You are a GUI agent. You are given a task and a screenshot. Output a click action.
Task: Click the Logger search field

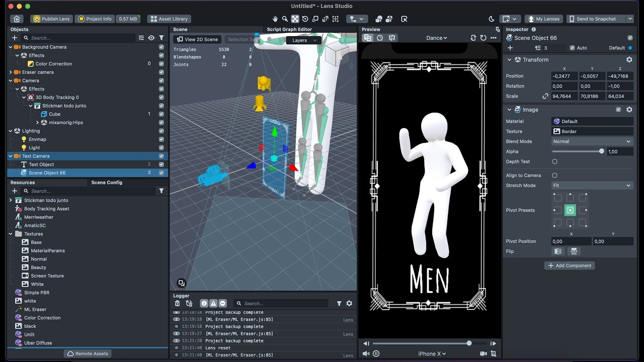click(x=281, y=303)
